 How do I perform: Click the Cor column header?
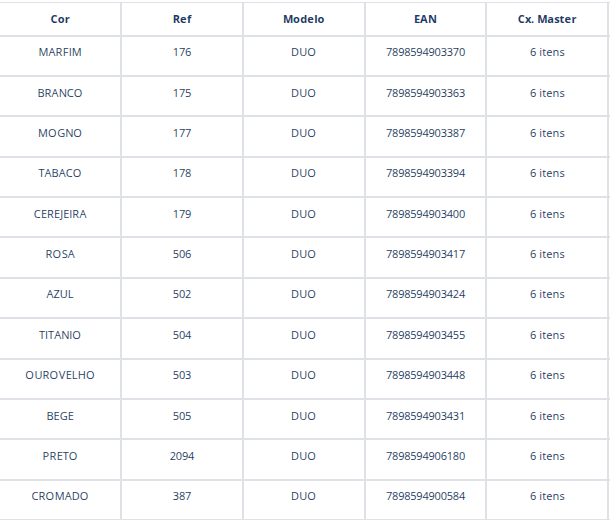[x=60, y=19]
